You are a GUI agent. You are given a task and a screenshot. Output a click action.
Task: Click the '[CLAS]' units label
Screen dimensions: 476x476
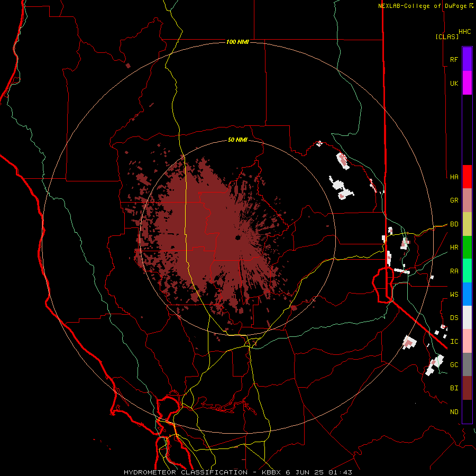coord(447,36)
